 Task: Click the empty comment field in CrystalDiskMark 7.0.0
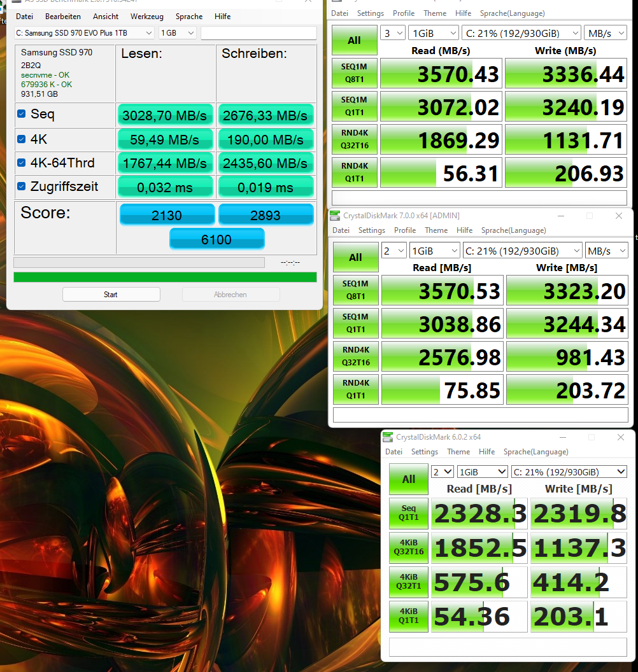tap(481, 414)
